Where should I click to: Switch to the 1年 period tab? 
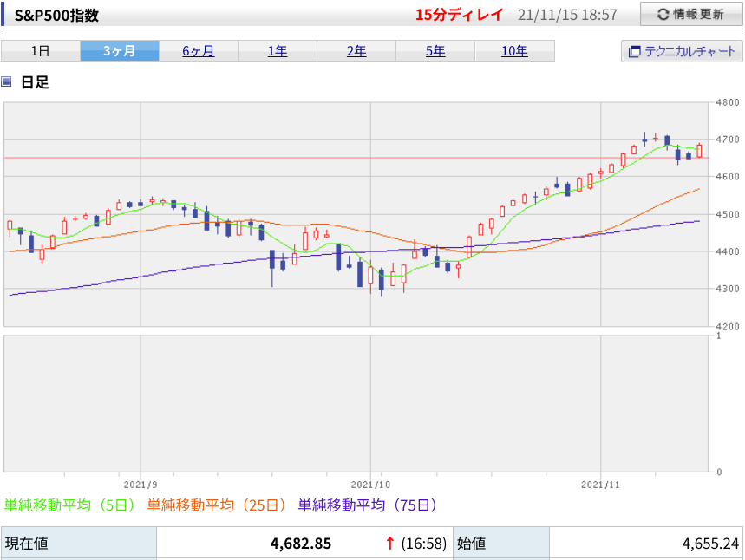click(x=278, y=51)
